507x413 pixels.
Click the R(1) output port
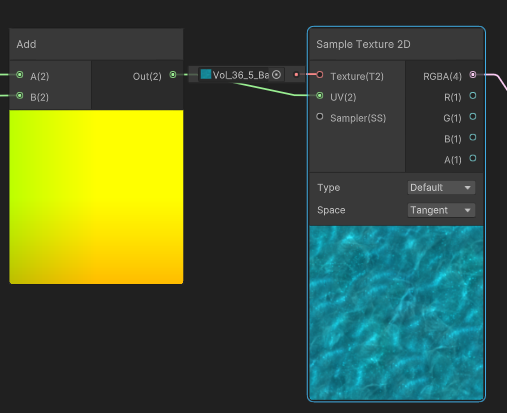pos(473,96)
